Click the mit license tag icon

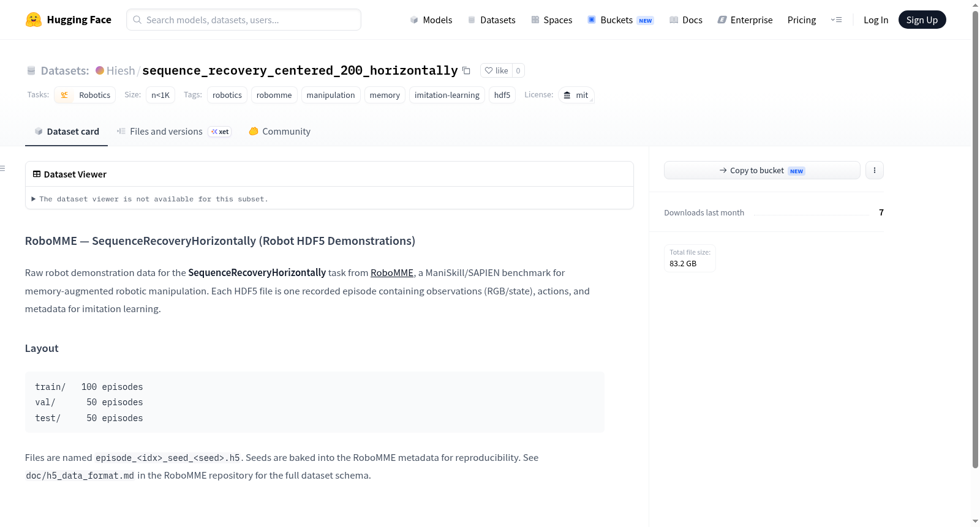[x=567, y=95]
